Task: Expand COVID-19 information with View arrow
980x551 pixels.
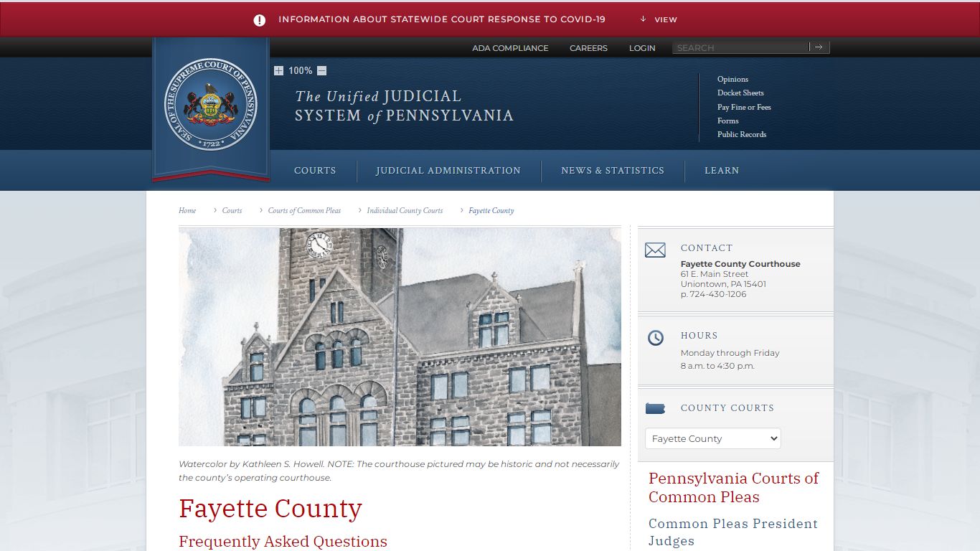Action: pyautogui.click(x=659, y=19)
